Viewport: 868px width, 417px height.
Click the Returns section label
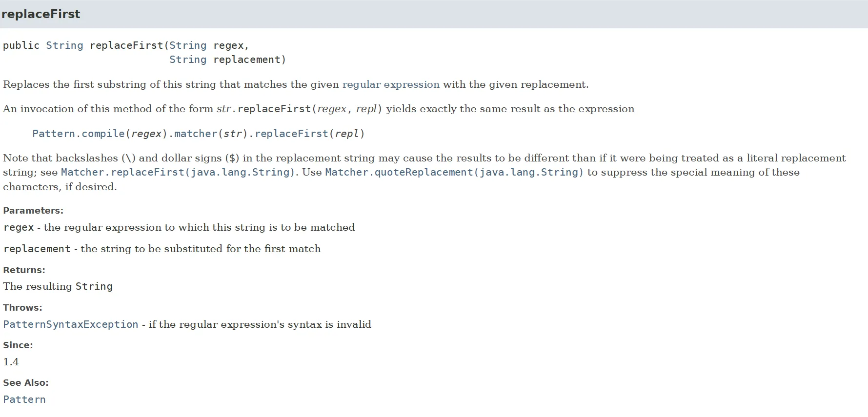pos(24,270)
